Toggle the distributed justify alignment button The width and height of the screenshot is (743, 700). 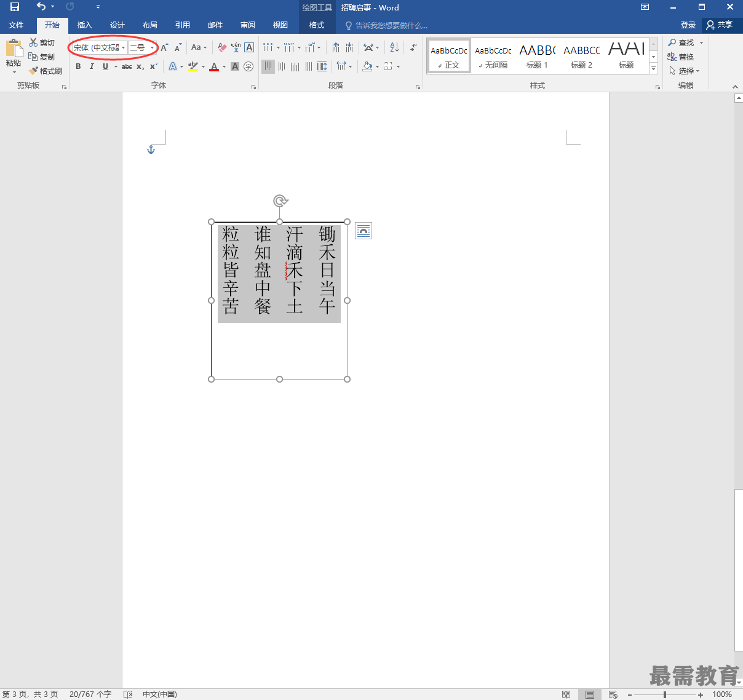(x=322, y=66)
